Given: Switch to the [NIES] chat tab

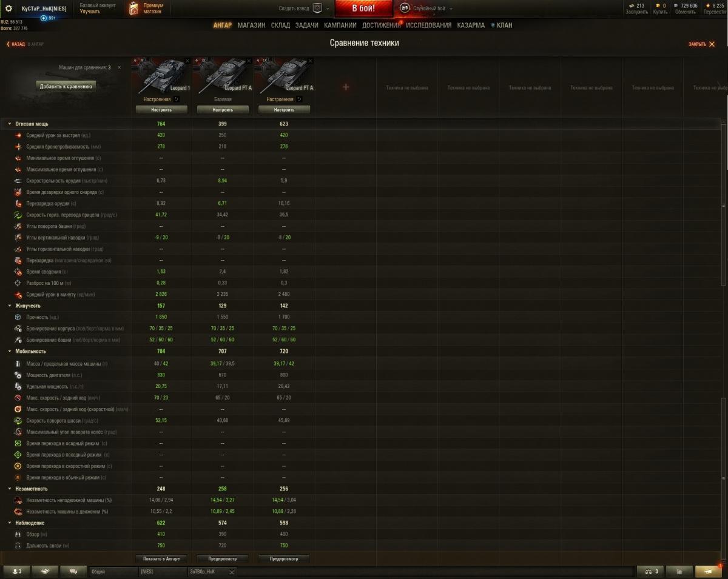Looking at the screenshot, I should (x=163, y=571).
